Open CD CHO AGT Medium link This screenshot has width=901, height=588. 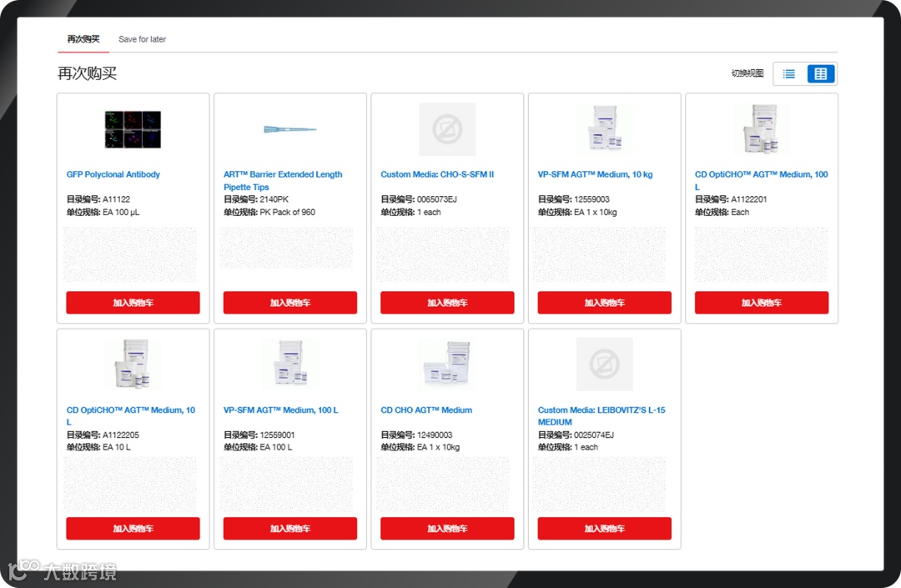[x=426, y=410]
